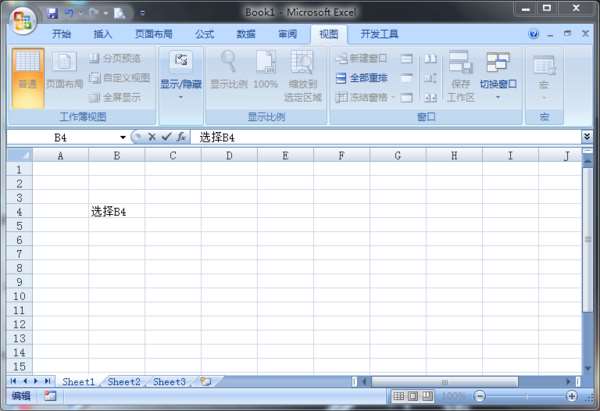Screen dimensions: 600x411
Task: Jump to first sheet navigation arrow
Action: (13, 381)
